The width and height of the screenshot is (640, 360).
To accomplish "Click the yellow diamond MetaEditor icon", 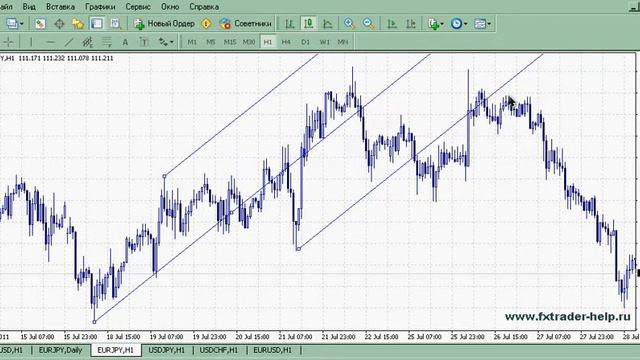I will coord(207,24).
